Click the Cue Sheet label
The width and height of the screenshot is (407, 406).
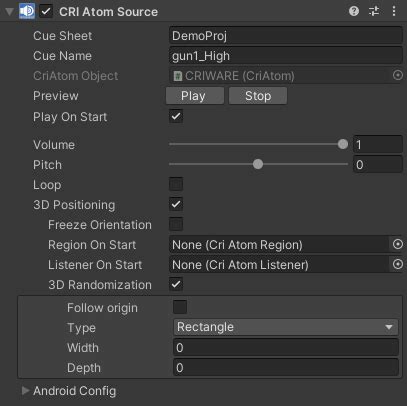click(x=63, y=36)
